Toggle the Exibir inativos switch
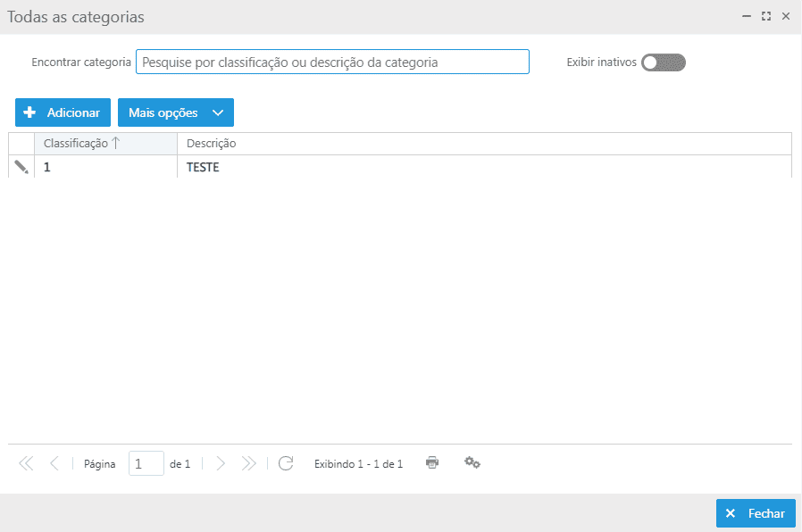The height and width of the screenshot is (532, 802). (x=663, y=62)
